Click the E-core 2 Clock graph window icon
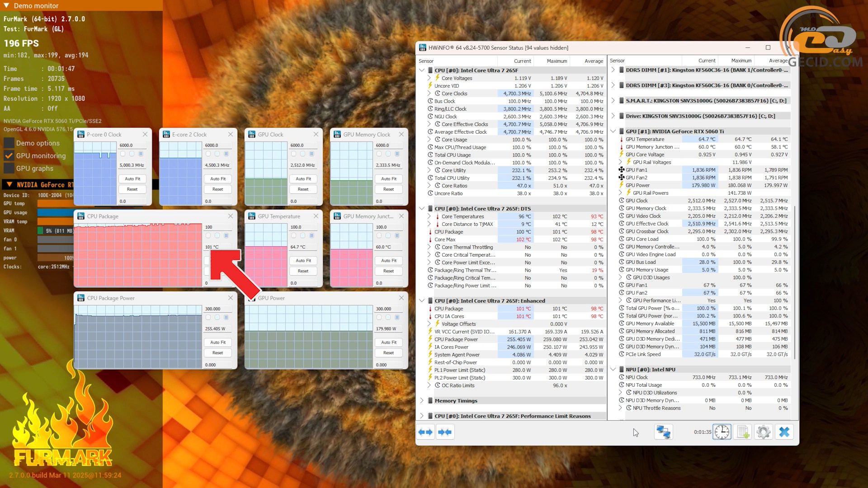868x488 pixels. coord(166,134)
